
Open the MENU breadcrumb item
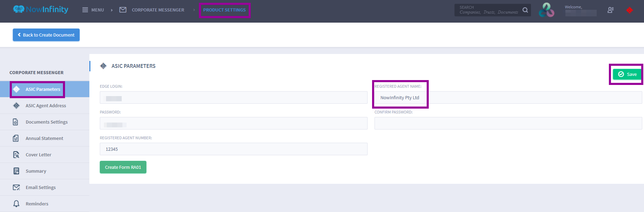point(98,10)
